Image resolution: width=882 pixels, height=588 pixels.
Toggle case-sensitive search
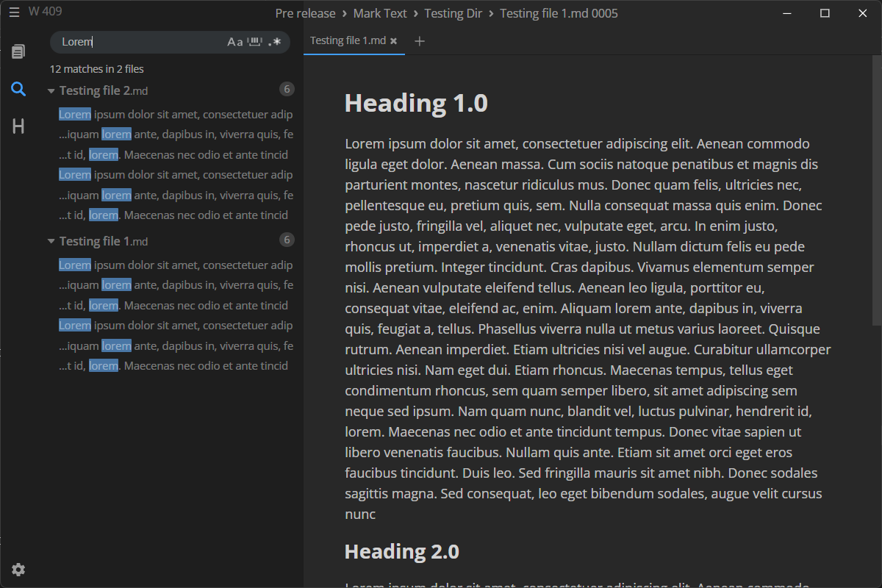point(235,42)
